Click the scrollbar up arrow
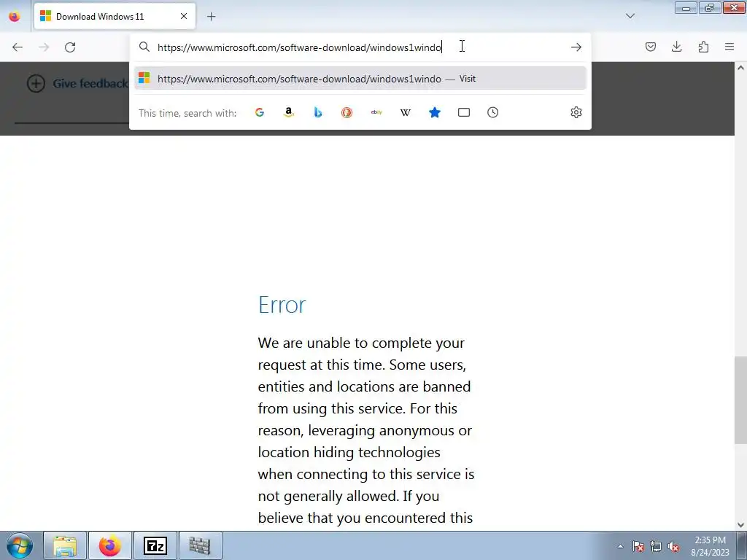Screen dimensions: 747x560 point(740,68)
